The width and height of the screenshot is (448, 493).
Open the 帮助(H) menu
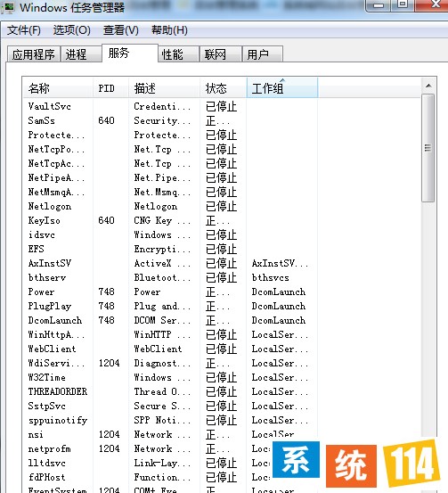click(169, 30)
